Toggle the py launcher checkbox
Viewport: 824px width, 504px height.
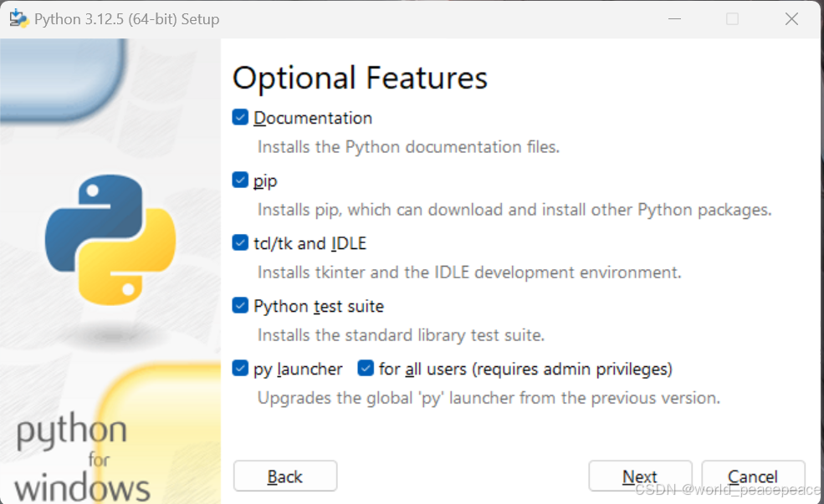pos(240,369)
